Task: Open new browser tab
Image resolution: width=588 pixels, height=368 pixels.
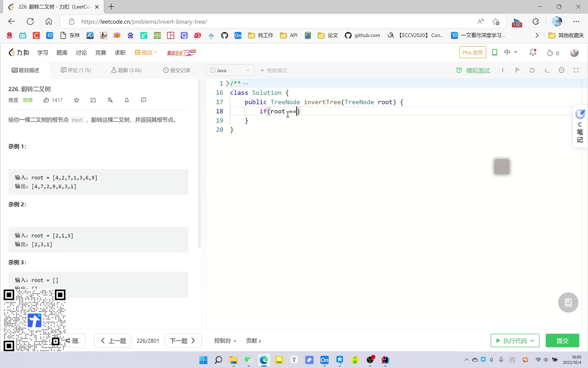Action: click(111, 7)
